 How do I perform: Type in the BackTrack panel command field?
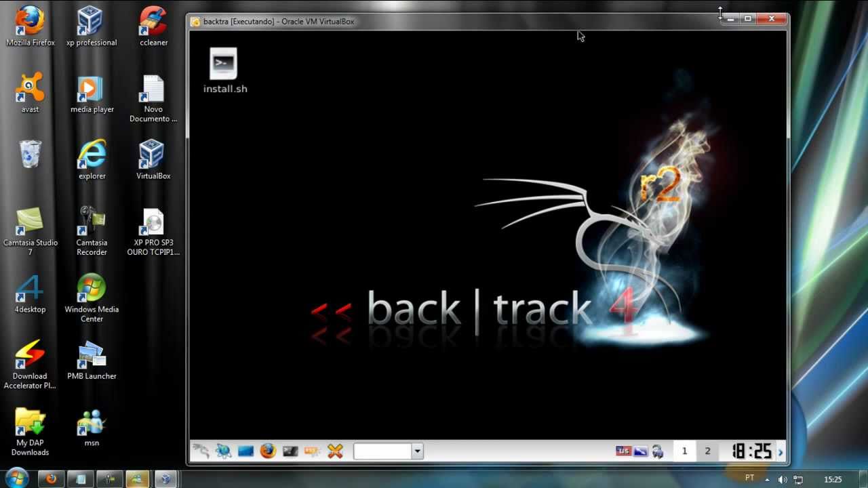(x=382, y=451)
